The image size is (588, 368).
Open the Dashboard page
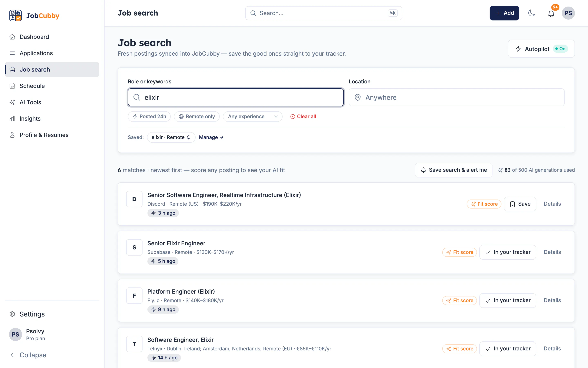click(52, 37)
